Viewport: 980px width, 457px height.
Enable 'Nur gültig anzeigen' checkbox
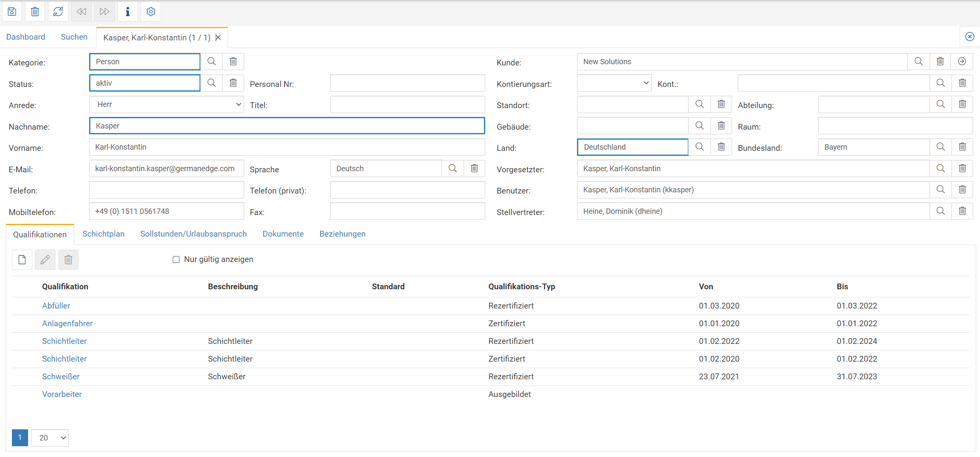[x=176, y=260]
